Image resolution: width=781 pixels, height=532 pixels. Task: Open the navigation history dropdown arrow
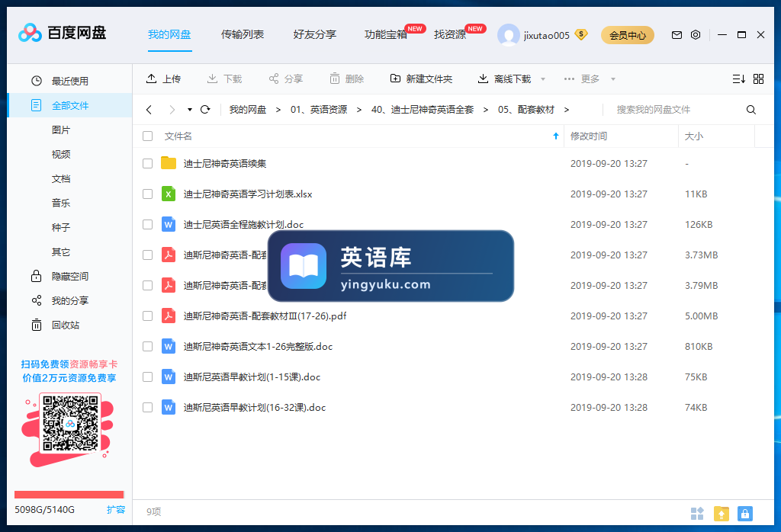click(x=190, y=110)
